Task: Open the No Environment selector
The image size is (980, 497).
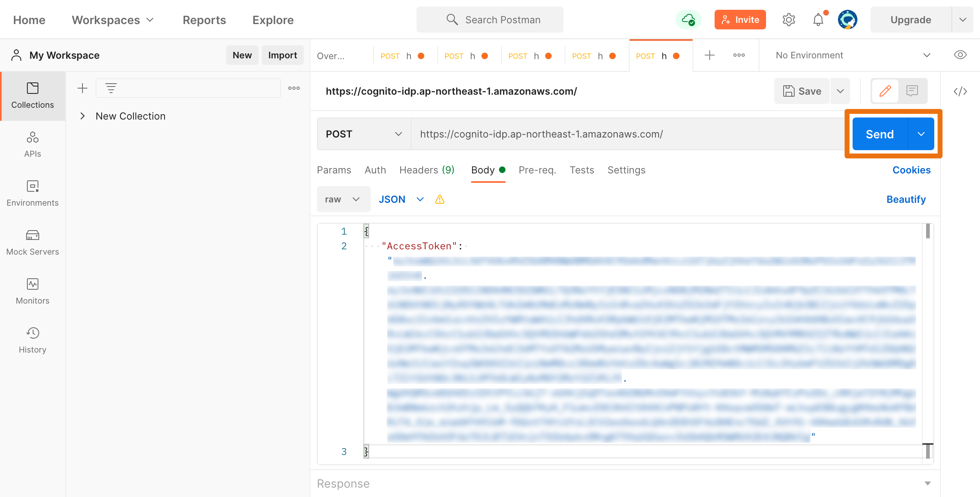Action: click(853, 55)
